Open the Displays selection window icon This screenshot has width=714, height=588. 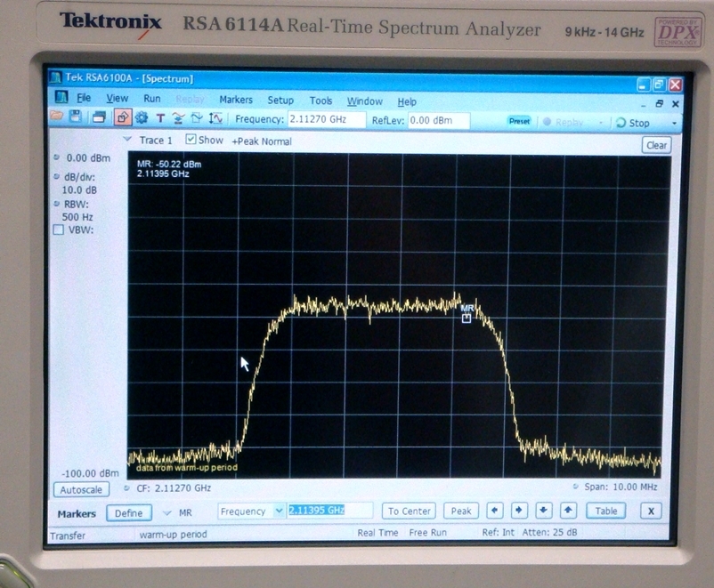click(99, 118)
